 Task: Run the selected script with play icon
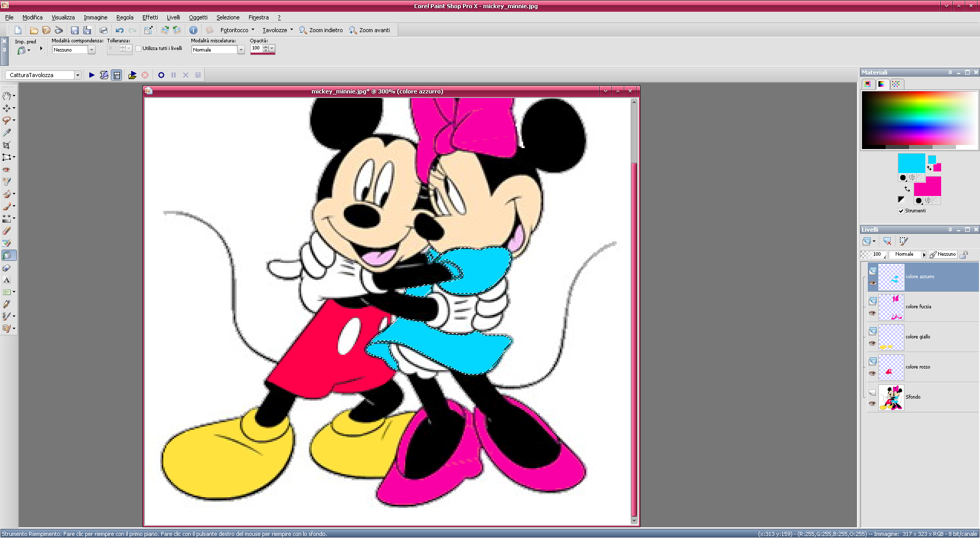pos(92,75)
